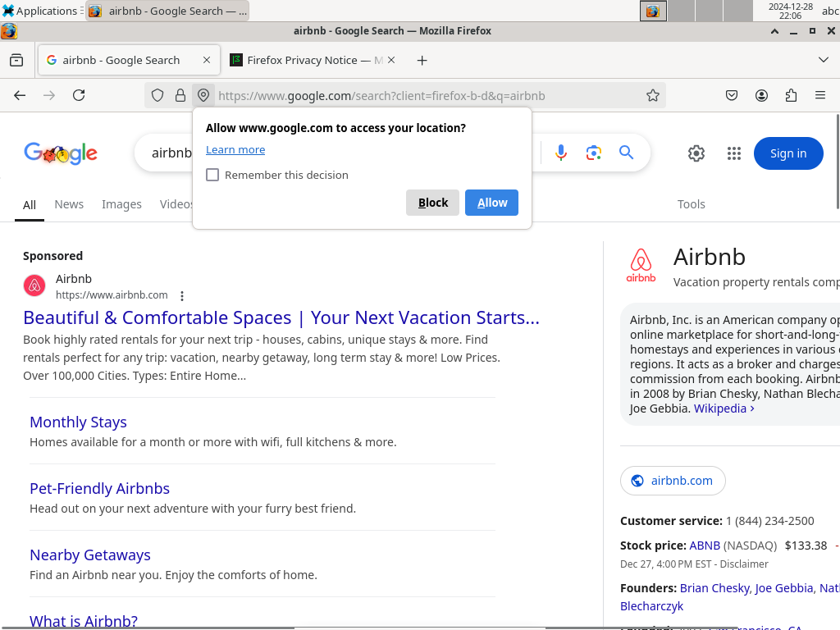The height and width of the screenshot is (630, 840).
Task: Open the ABNB stock ticker link
Action: click(x=705, y=546)
